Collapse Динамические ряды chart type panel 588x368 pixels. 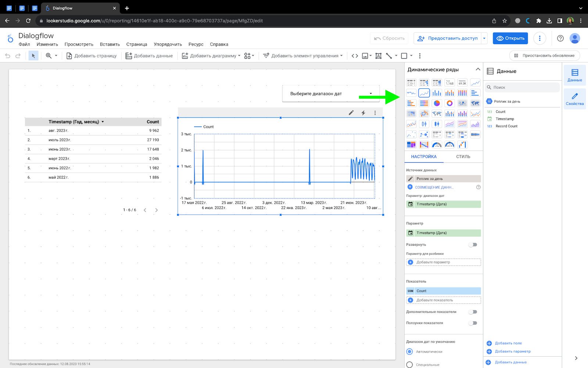coord(478,69)
